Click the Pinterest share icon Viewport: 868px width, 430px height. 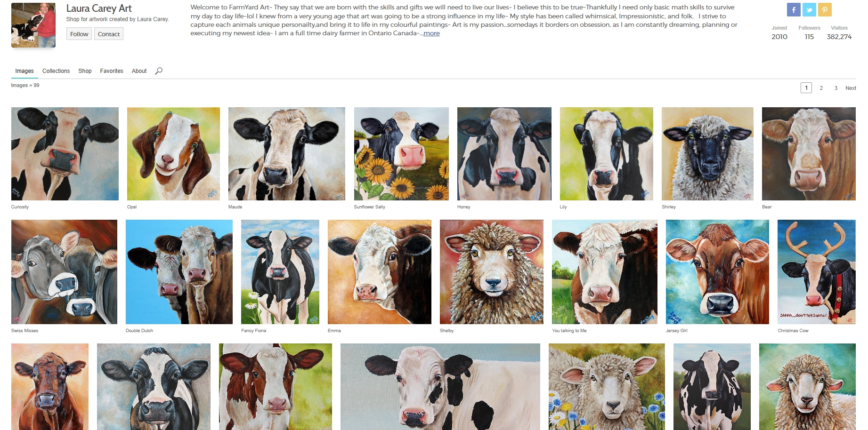825,9
